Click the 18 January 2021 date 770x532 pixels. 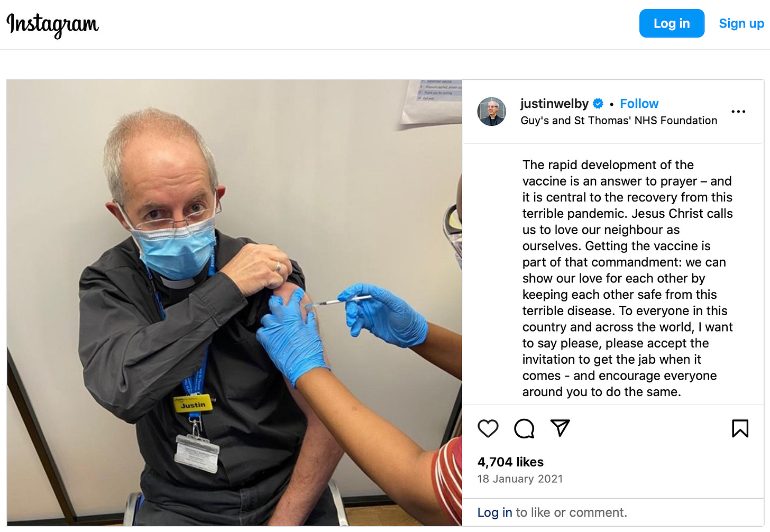tap(520, 479)
